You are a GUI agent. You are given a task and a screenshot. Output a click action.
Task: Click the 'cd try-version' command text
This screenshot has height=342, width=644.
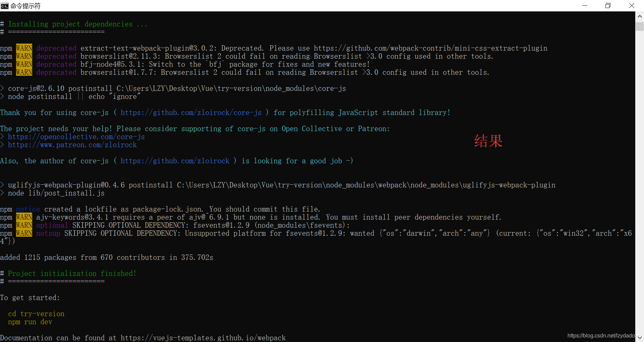[36, 314]
